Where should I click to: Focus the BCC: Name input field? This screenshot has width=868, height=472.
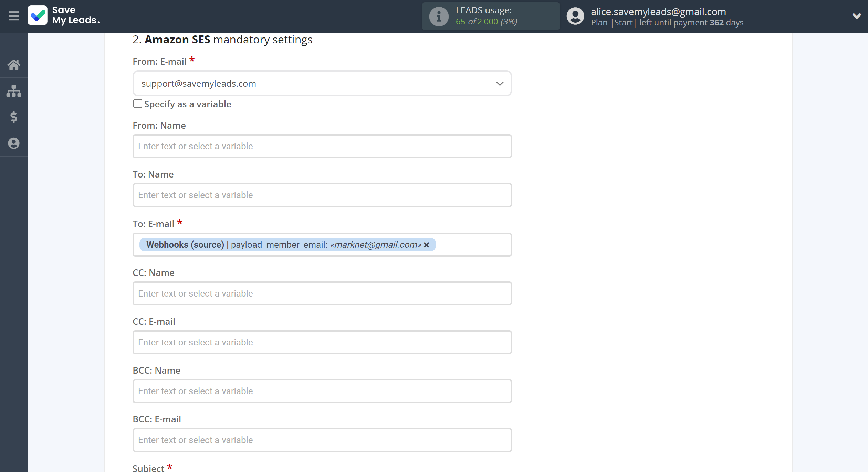tap(322, 391)
